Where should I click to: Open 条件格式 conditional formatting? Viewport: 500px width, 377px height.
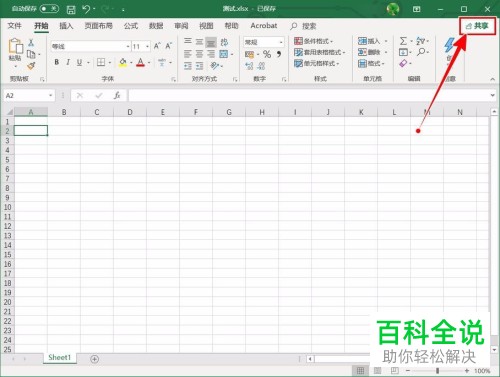click(313, 41)
